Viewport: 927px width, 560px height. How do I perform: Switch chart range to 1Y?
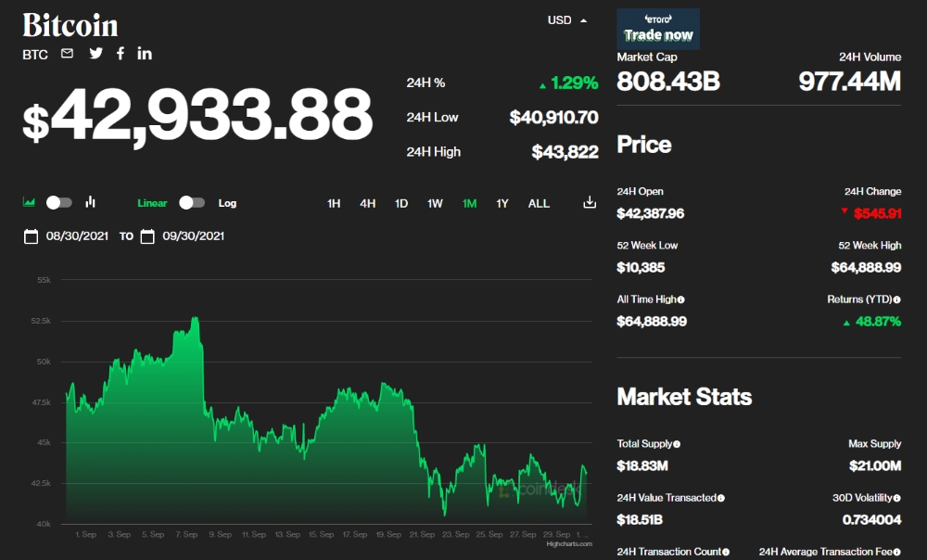tap(502, 203)
